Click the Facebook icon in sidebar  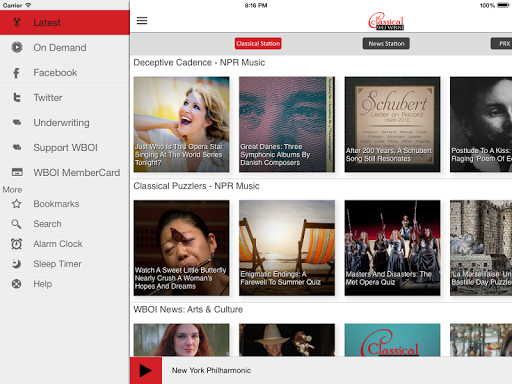16,73
